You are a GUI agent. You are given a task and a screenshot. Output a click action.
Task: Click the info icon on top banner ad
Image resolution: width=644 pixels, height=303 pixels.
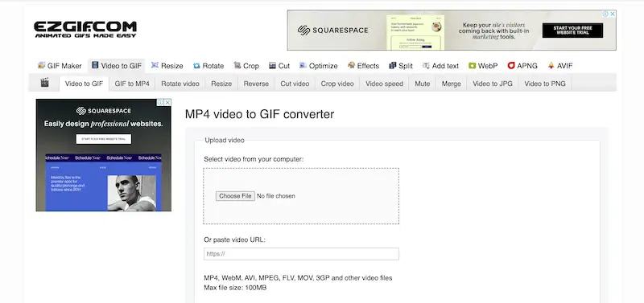point(605,14)
